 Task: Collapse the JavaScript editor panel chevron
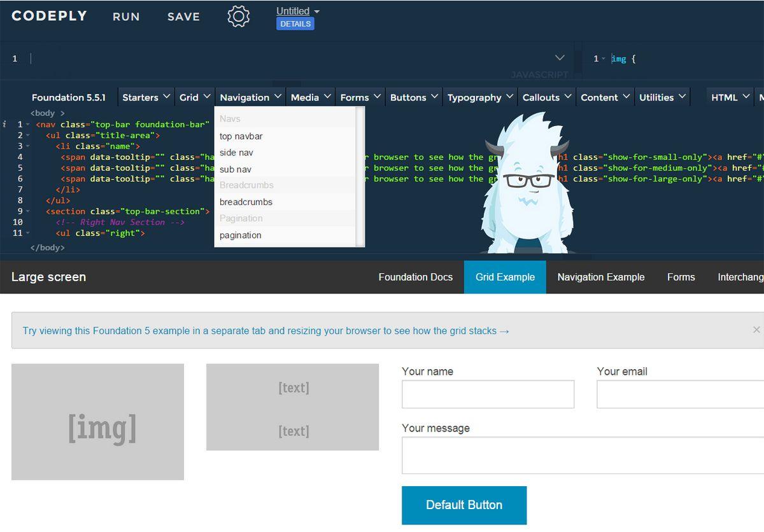560,58
